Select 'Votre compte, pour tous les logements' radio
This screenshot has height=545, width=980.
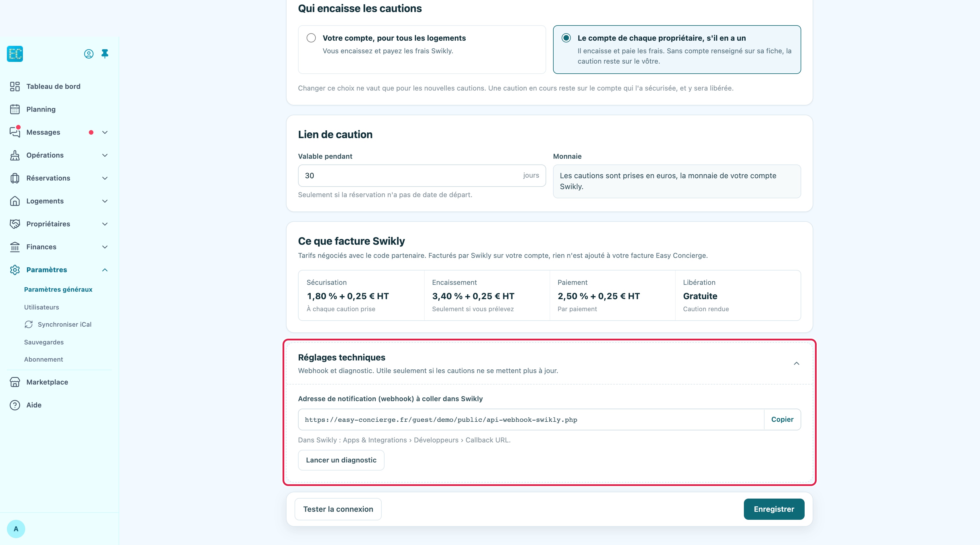[x=311, y=38]
